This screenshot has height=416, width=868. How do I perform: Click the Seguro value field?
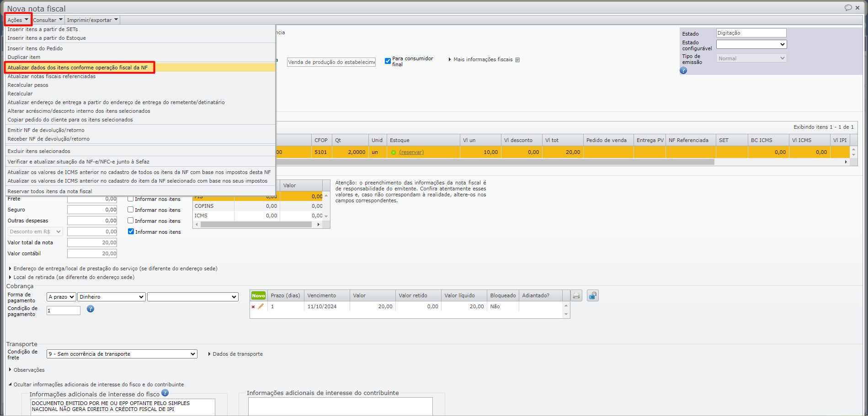pyautogui.click(x=92, y=210)
